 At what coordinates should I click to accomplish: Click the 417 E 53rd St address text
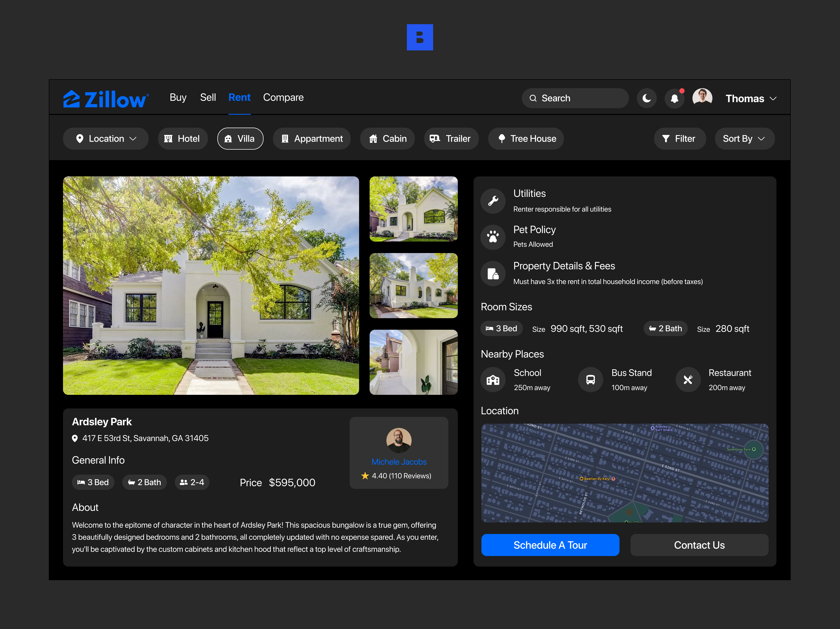[x=145, y=438]
